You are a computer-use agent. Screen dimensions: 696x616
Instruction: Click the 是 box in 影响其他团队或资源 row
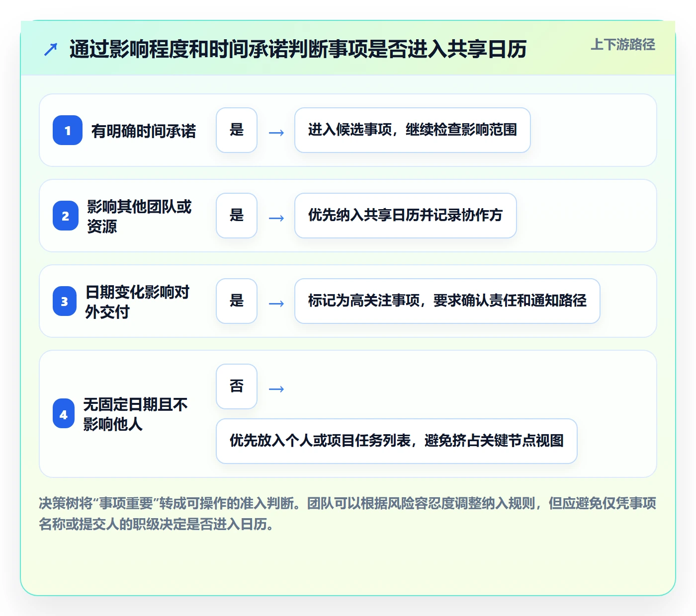pos(237,216)
